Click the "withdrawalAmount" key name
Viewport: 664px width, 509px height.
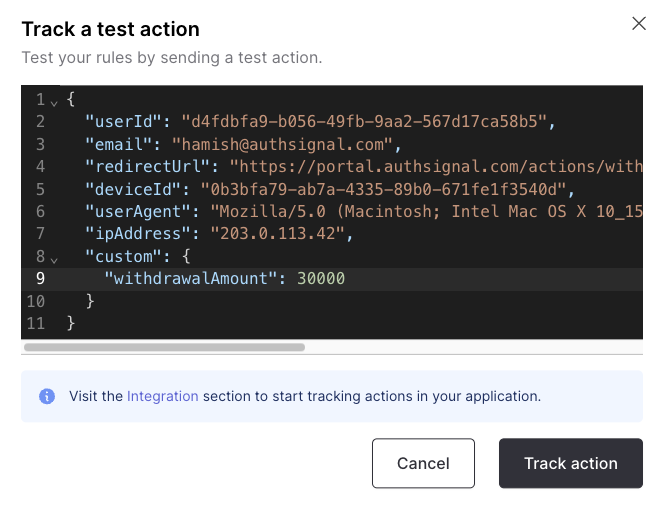191,279
